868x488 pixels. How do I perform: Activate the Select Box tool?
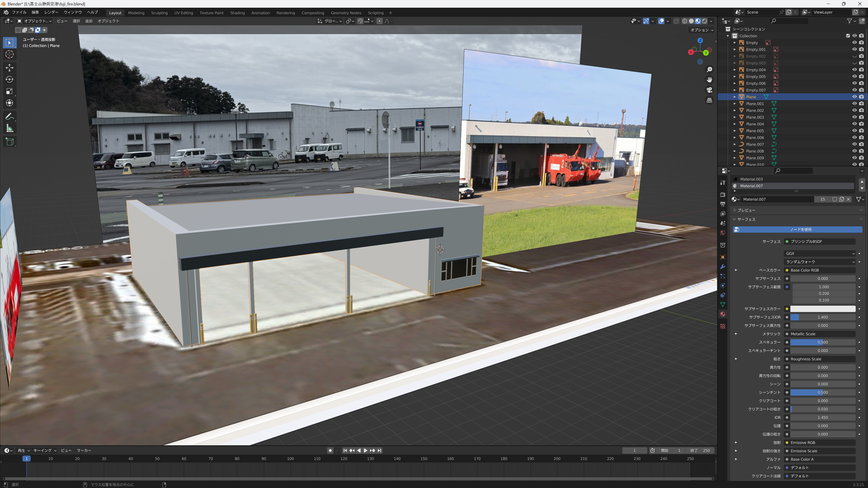click(x=9, y=42)
